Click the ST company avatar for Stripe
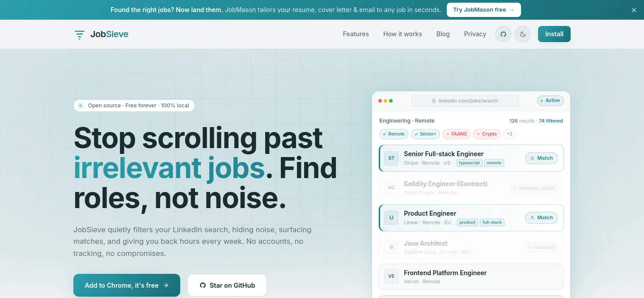644x298 pixels. click(x=391, y=158)
